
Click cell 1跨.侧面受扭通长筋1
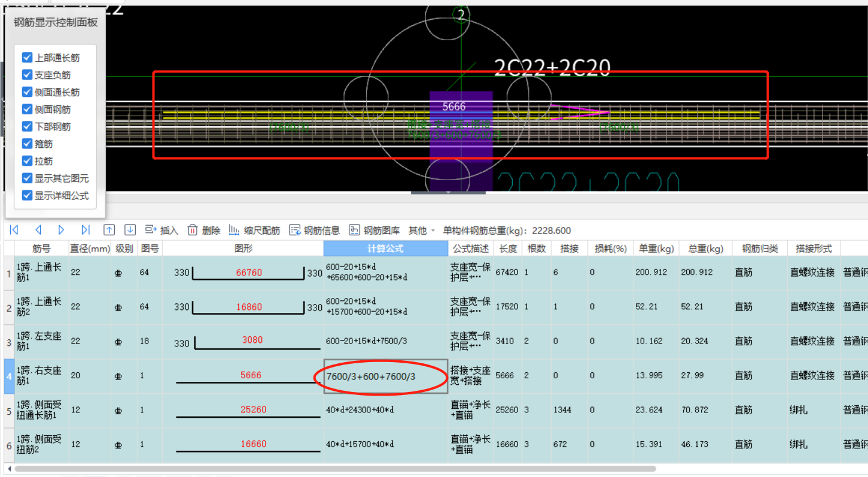tap(41, 411)
